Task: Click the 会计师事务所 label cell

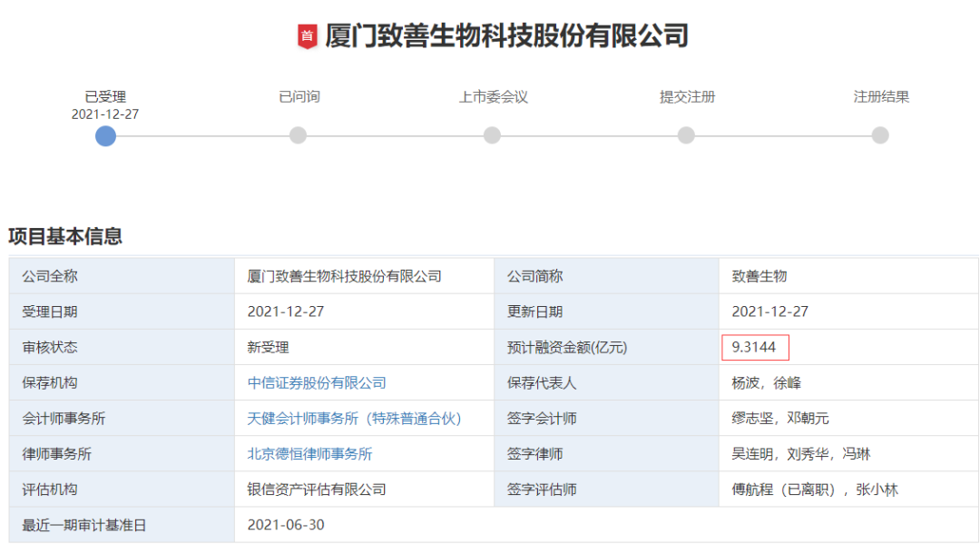Action: point(122,419)
